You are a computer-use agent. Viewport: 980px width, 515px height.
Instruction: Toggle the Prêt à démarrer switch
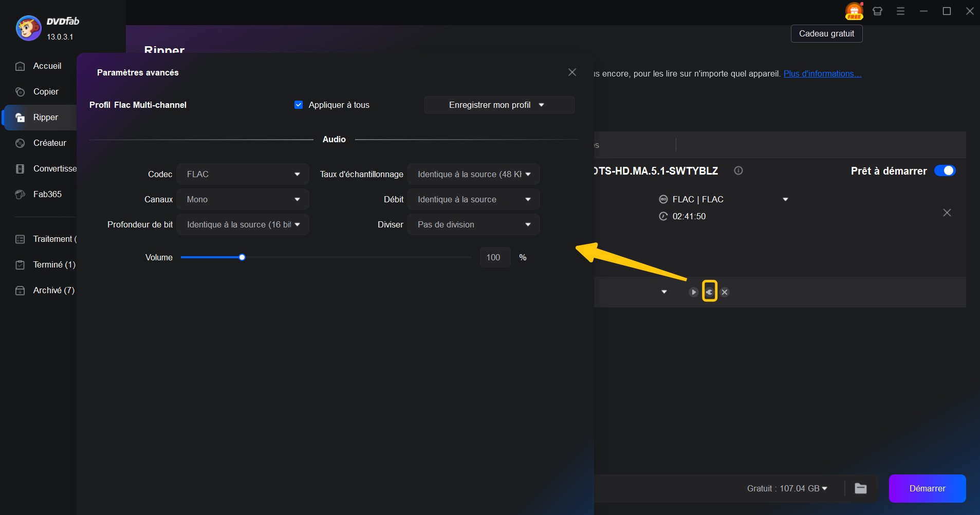coord(945,170)
